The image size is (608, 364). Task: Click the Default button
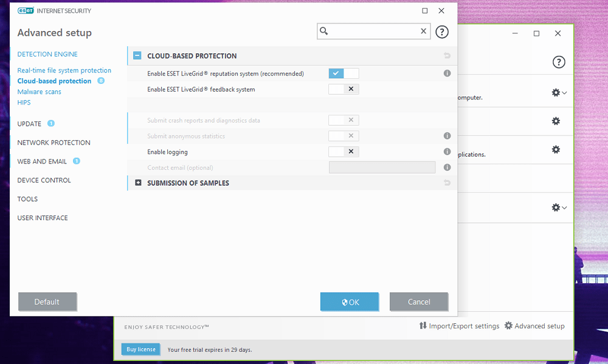pyautogui.click(x=47, y=301)
